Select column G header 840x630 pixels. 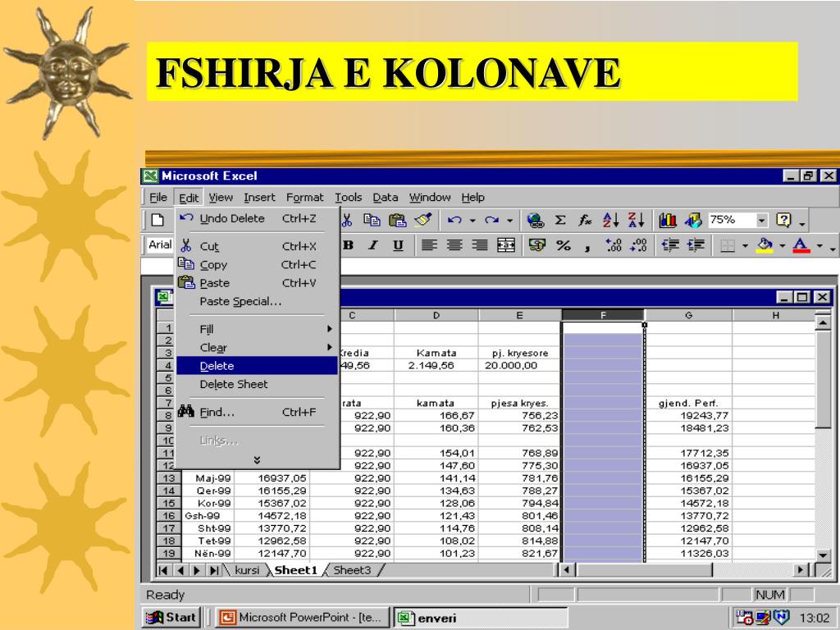click(x=688, y=315)
